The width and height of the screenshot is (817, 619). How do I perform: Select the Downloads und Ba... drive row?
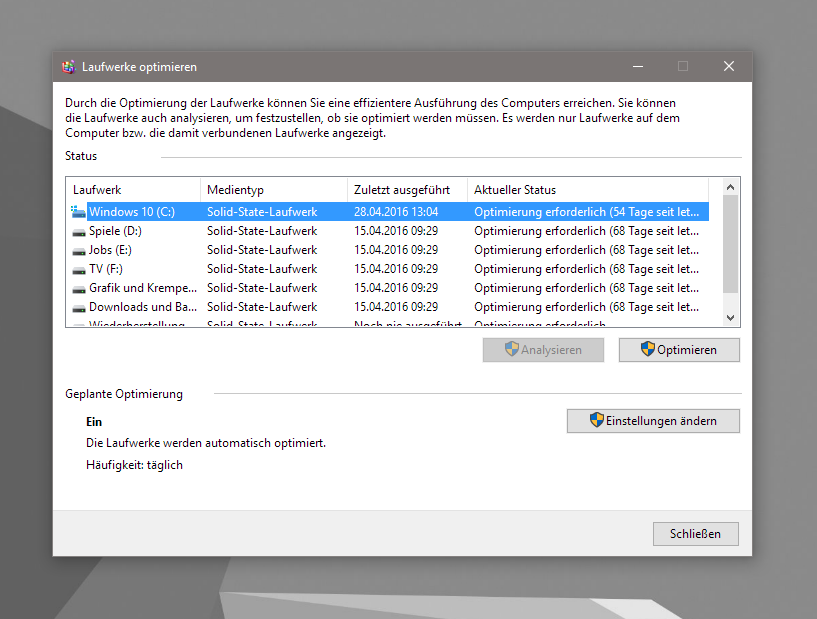pos(389,307)
